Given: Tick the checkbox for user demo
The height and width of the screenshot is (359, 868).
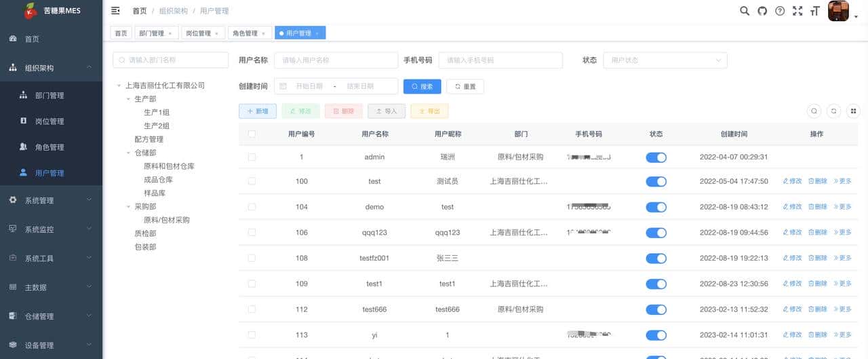Looking at the screenshot, I should pos(252,207).
